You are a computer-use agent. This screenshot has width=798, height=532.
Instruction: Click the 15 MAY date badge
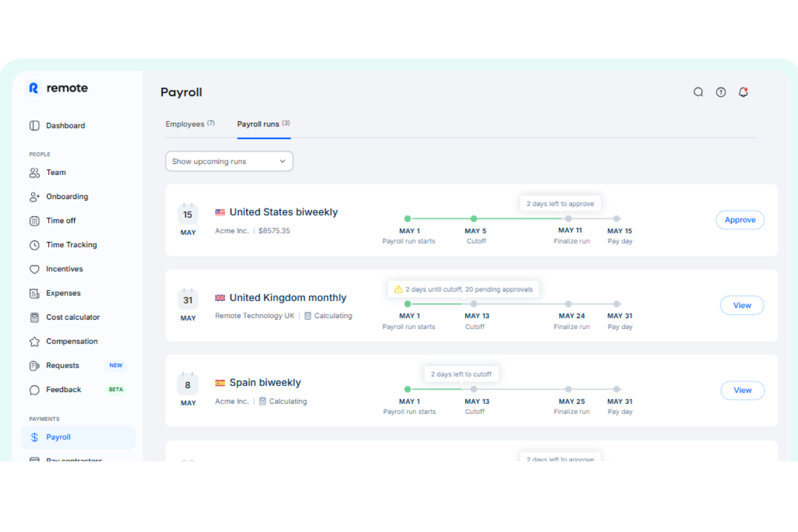188,220
